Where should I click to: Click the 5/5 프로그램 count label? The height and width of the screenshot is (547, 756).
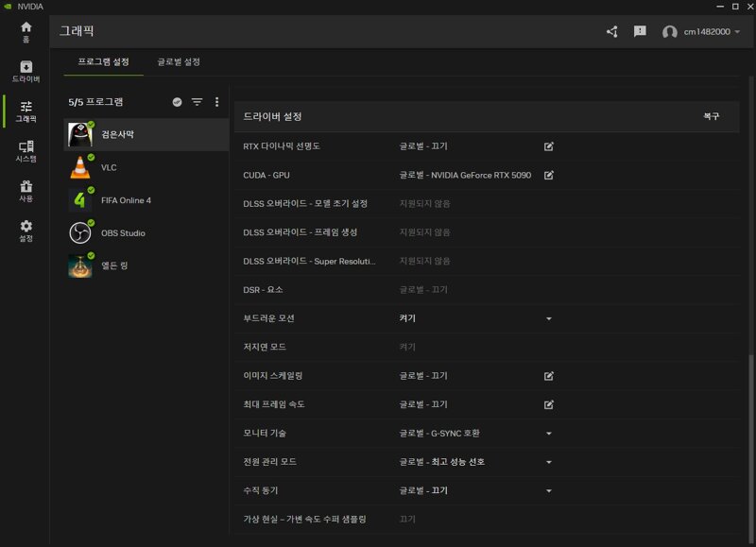tap(95, 102)
